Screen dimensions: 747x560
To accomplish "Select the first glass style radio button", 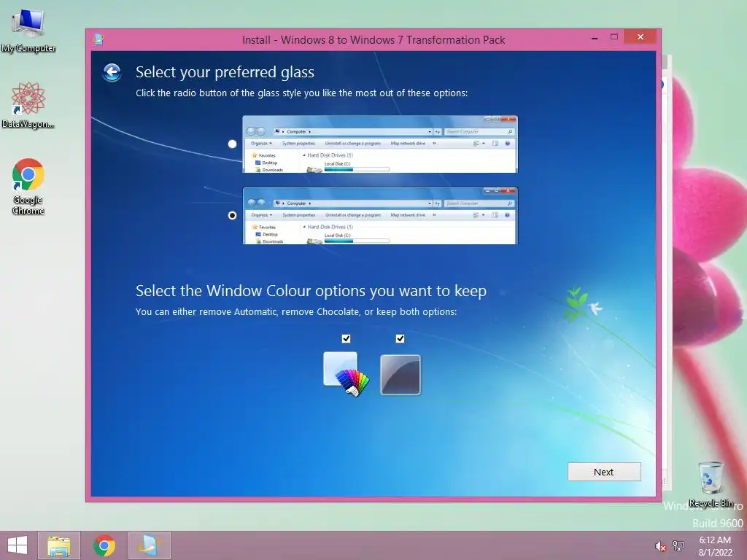I will click(232, 144).
